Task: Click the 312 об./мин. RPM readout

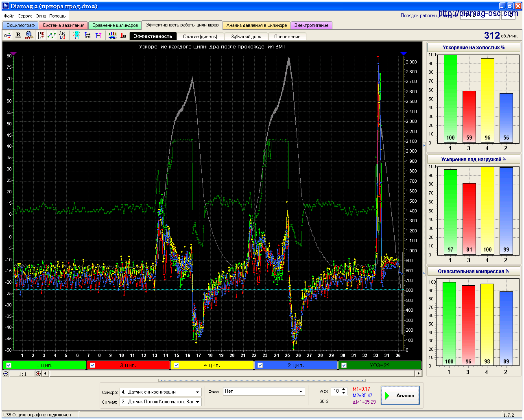Action: [501, 35]
